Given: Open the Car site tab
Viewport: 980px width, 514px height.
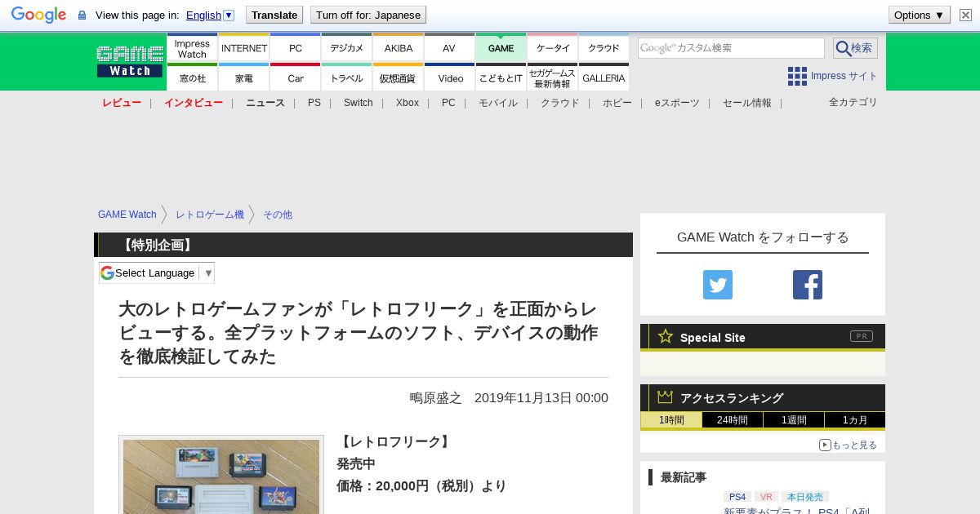Looking at the screenshot, I should click(x=296, y=78).
